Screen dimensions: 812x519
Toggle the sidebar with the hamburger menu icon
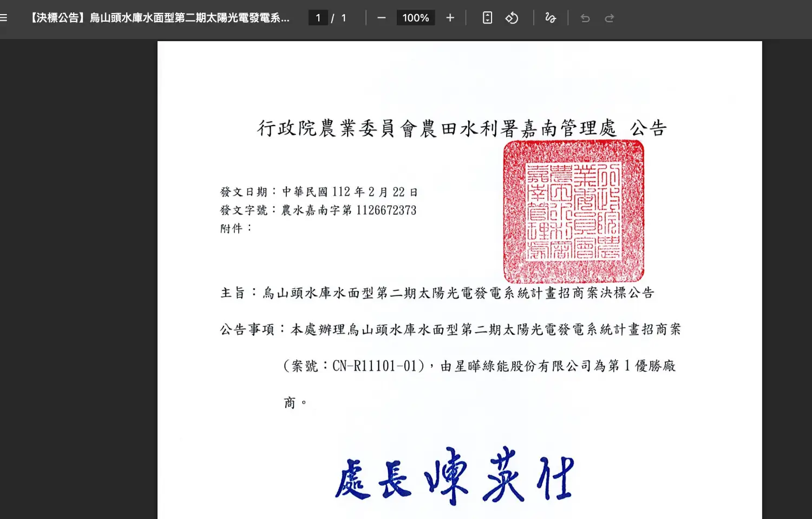coord(4,18)
